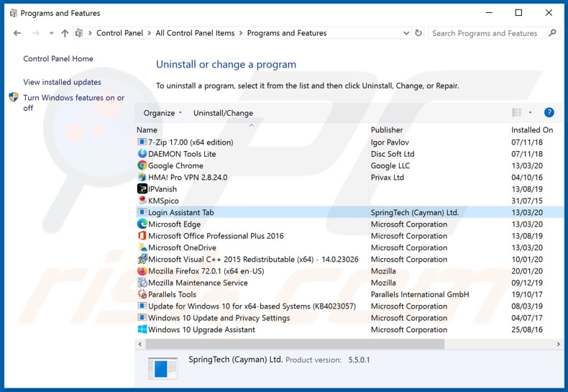The image size is (568, 392).
Task: Maximize the Programs and Features window
Action: [x=518, y=13]
